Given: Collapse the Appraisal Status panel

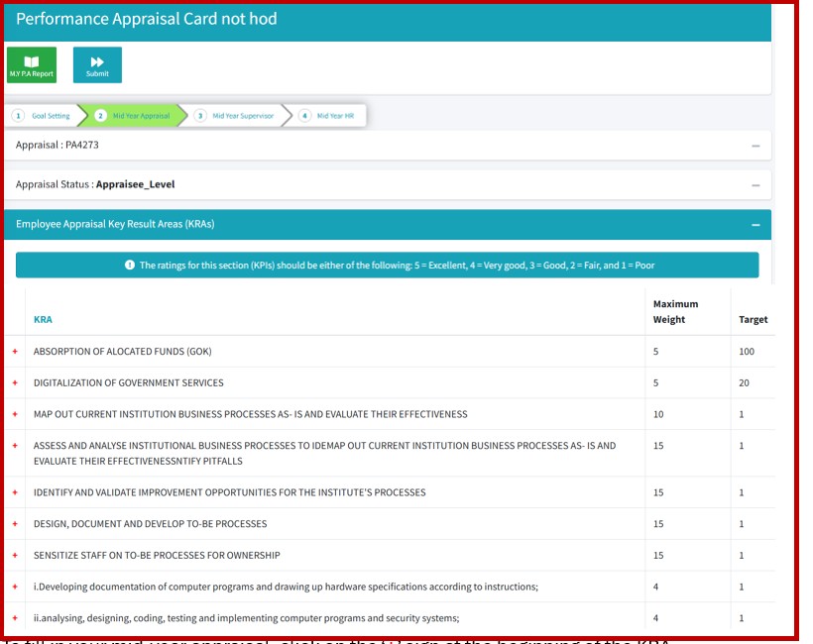Looking at the screenshot, I should tap(755, 185).
